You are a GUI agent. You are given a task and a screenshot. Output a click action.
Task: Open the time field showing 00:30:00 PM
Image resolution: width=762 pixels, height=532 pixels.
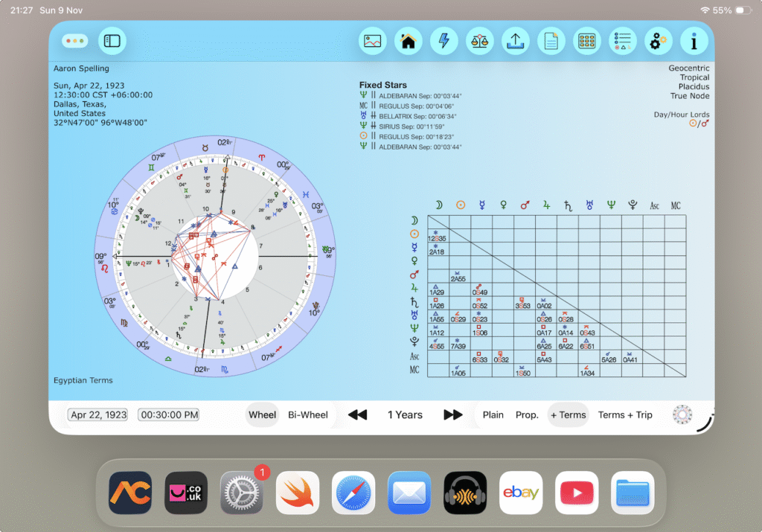pyautogui.click(x=168, y=414)
